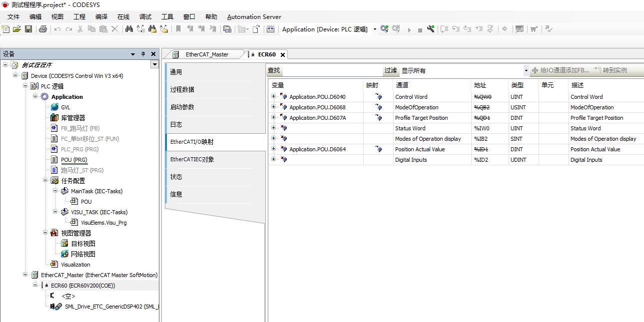Open the Automation Server menu
This screenshot has width=644, height=322.
[254, 16]
